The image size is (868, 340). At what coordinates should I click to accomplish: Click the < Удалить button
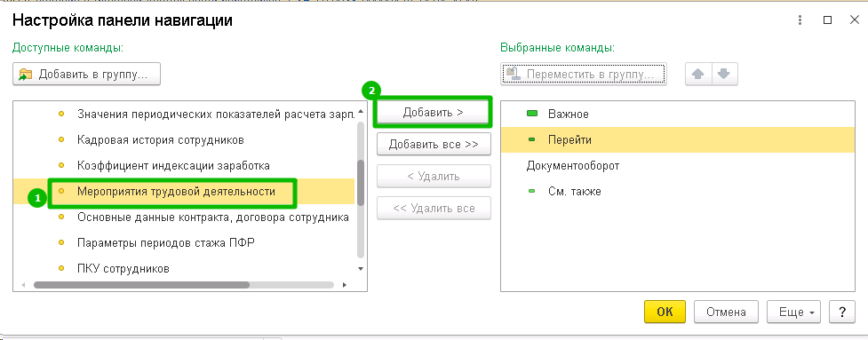point(434,177)
